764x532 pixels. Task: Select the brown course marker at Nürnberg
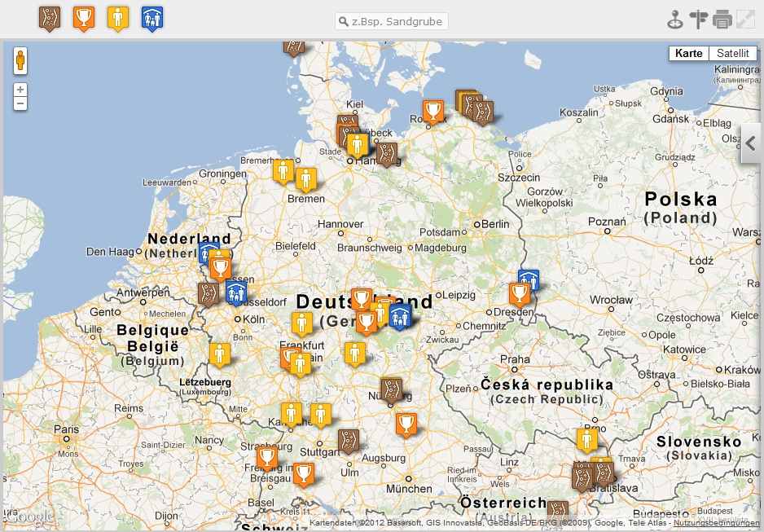(391, 389)
